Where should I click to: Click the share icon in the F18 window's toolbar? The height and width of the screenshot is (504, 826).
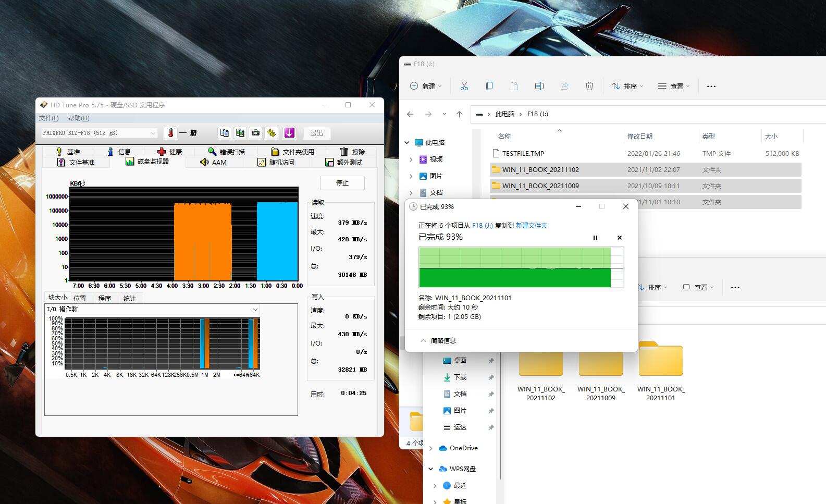tap(564, 86)
